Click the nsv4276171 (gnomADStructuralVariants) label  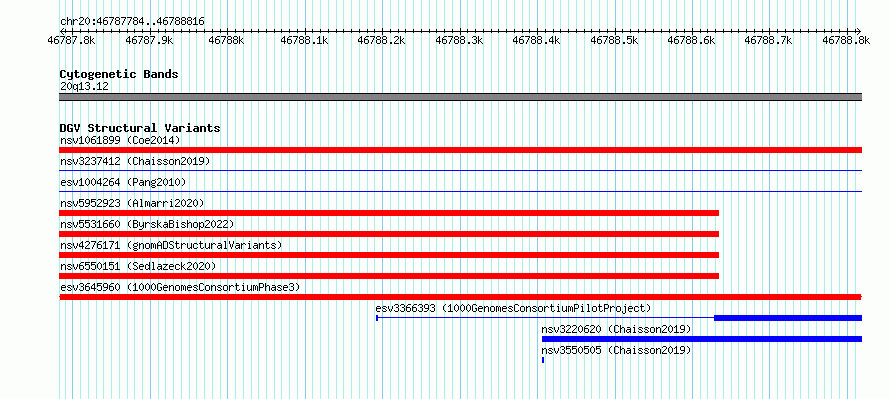click(171, 245)
